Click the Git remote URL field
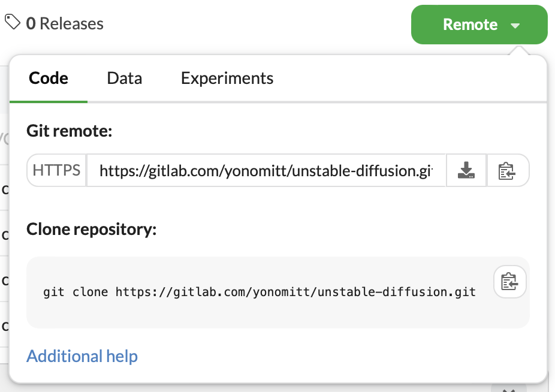The image size is (555, 392). click(266, 171)
